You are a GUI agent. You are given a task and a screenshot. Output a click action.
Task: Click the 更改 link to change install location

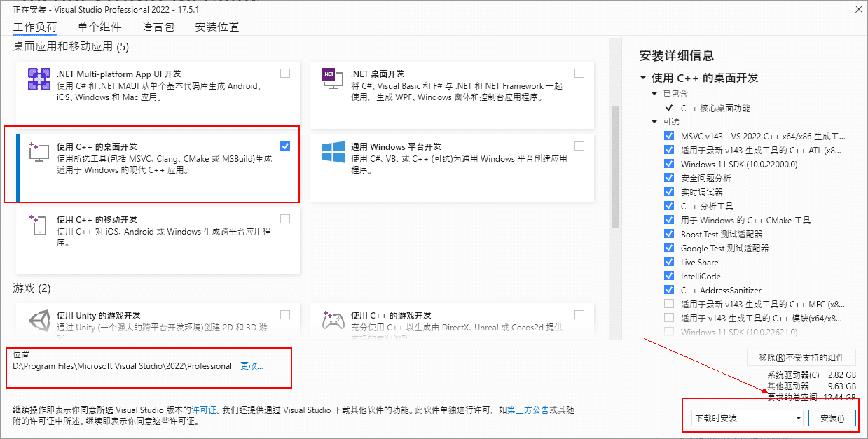pos(251,365)
